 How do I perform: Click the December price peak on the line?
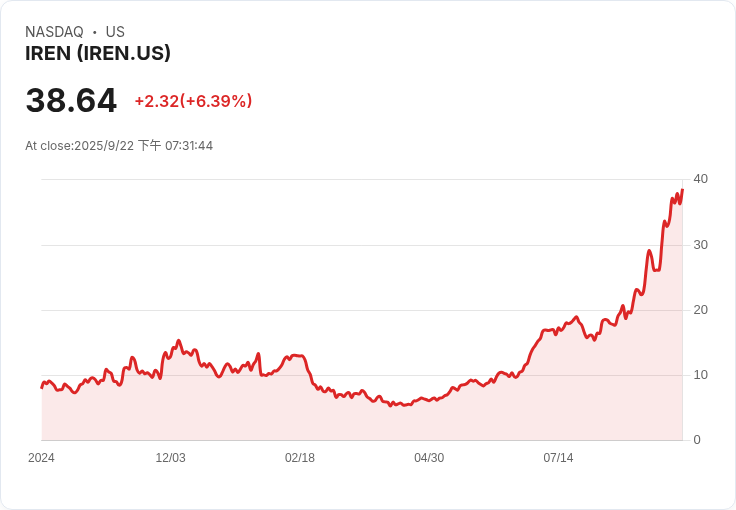coord(178,341)
